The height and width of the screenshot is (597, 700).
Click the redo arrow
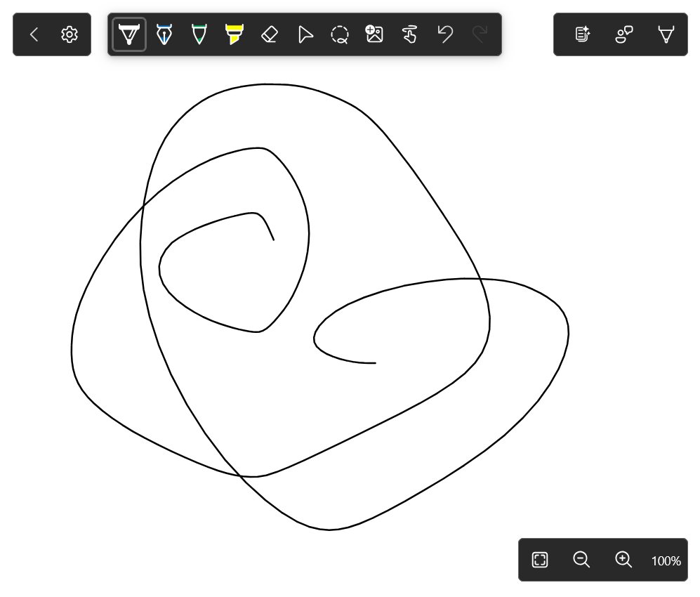[x=480, y=34]
